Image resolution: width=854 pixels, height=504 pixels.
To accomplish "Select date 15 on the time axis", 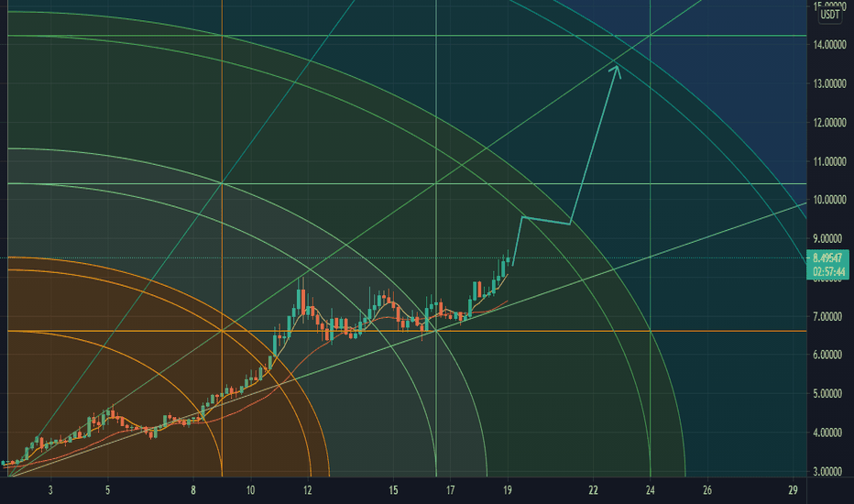I will click(x=393, y=490).
